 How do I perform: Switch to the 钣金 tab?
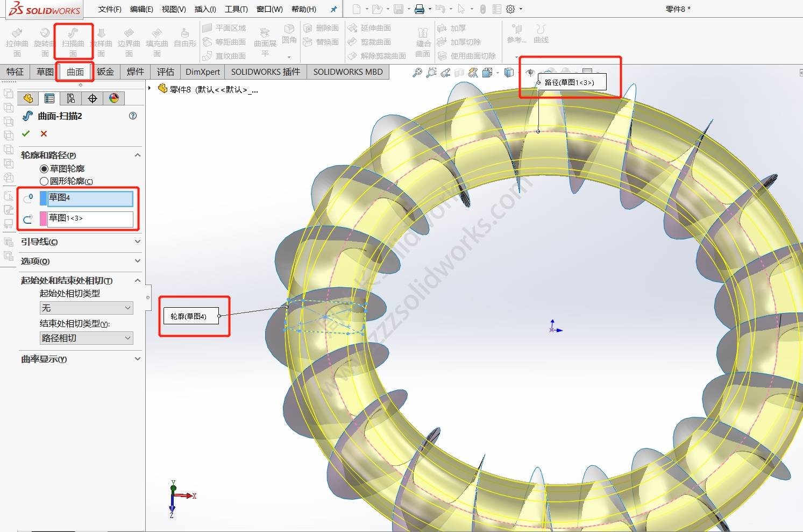click(x=105, y=72)
